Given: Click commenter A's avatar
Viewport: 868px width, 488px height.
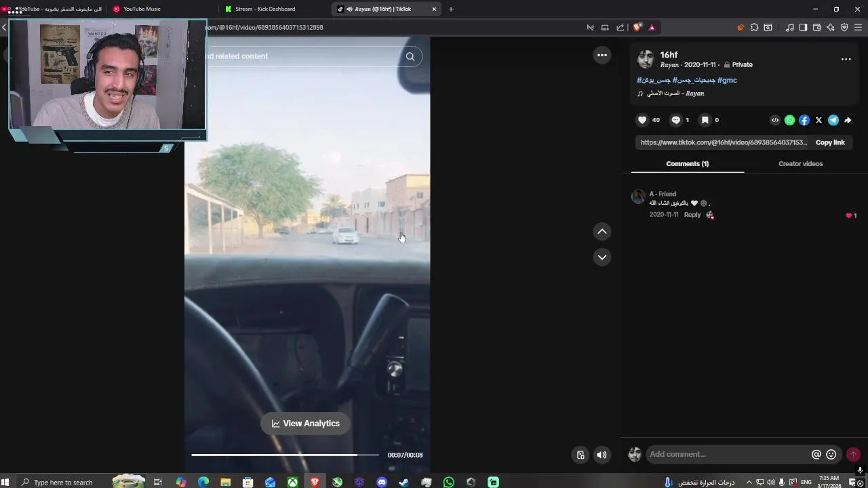Looking at the screenshot, I should click(638, 197).
